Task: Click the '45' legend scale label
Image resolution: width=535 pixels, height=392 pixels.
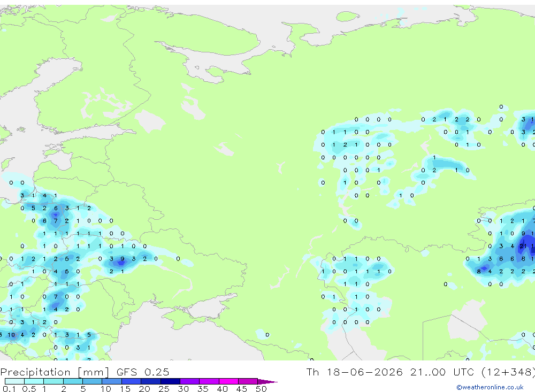Action: (242, 389)
